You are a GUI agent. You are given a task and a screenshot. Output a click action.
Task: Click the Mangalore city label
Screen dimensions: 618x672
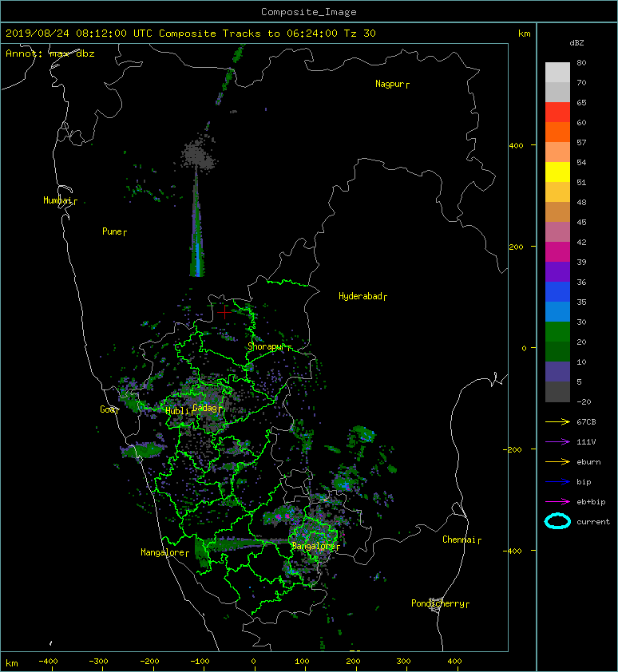163,552
